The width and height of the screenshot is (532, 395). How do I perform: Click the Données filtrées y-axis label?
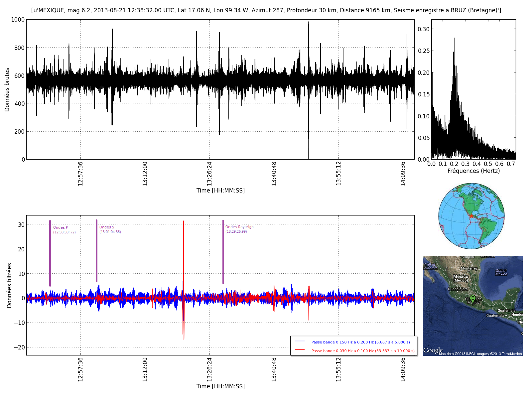pos(9,285)
